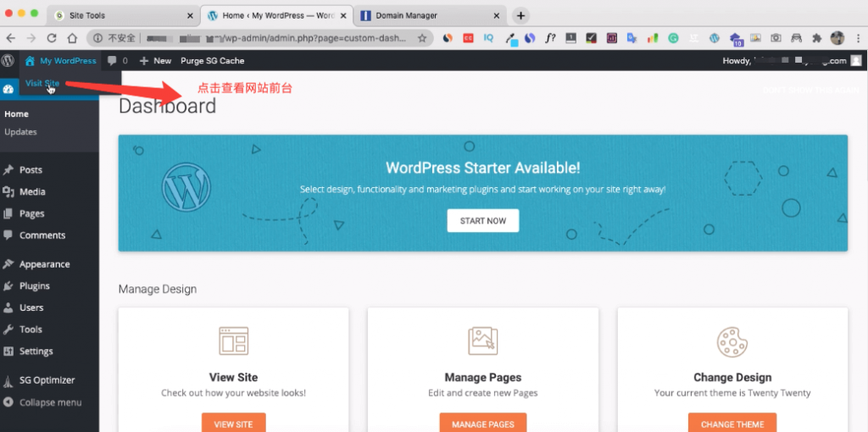868x432 pixels.
Task: Reload the page
Action: tap(52, 38)
